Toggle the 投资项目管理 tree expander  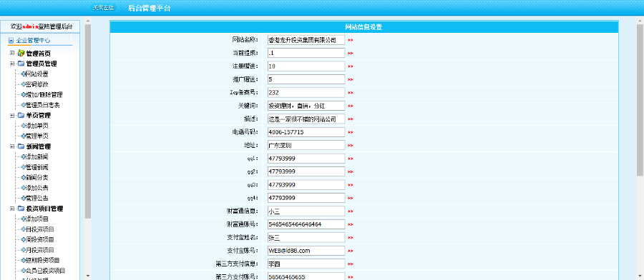click(x=12, y=209)
